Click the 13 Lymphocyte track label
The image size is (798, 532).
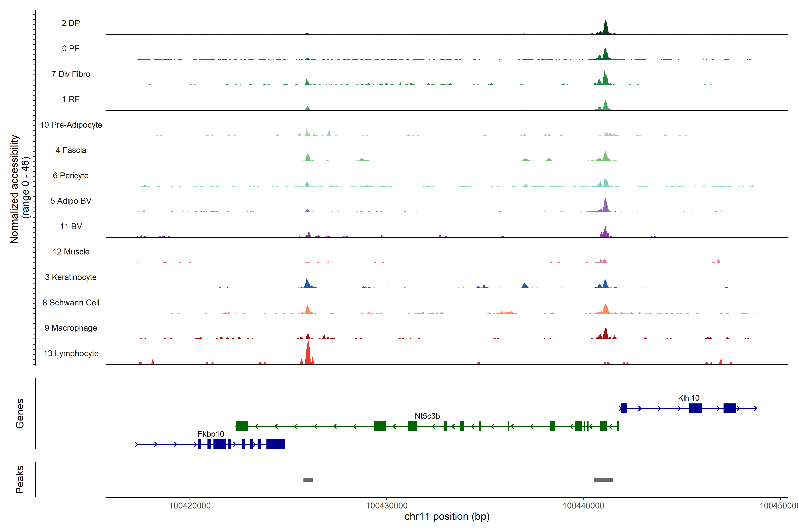click(x=71, y=354)
